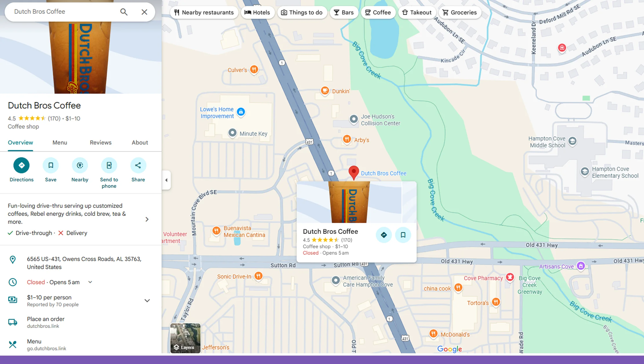Expand the business description arrow

point(147,220)
